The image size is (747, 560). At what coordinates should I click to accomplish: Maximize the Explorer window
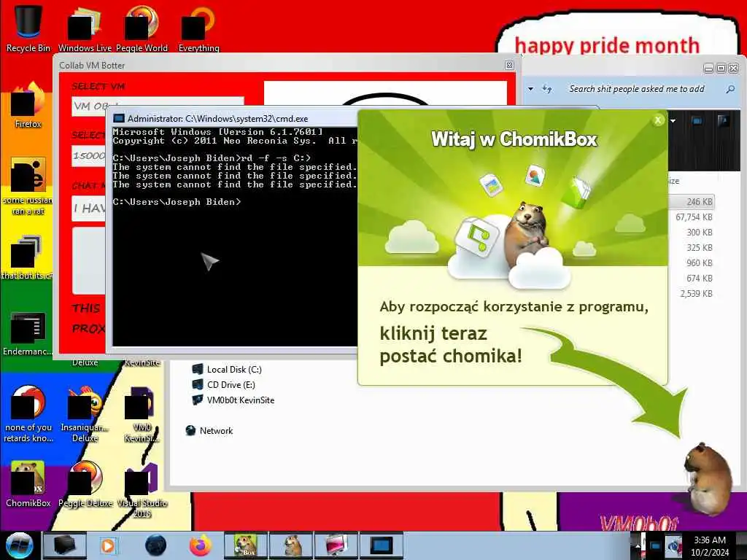click(721, 68)
